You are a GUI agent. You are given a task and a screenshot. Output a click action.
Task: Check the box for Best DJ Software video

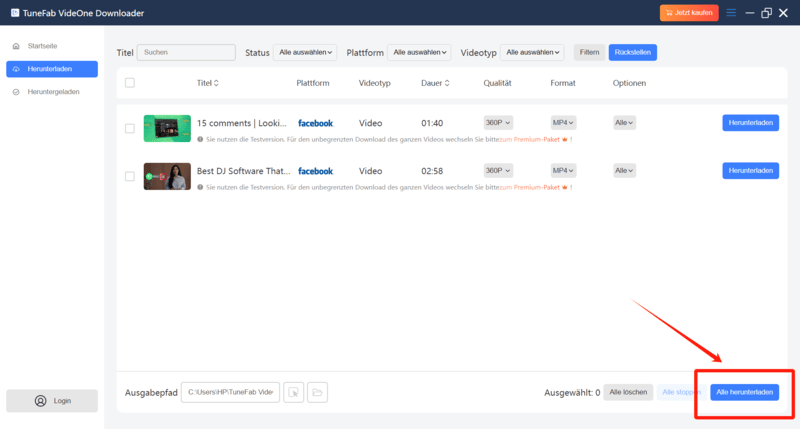130,176
